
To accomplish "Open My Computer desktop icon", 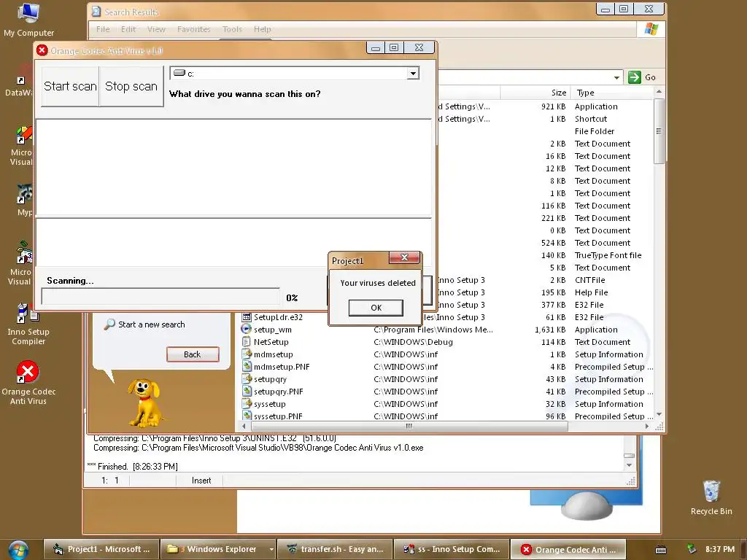I will click(28, 20).
